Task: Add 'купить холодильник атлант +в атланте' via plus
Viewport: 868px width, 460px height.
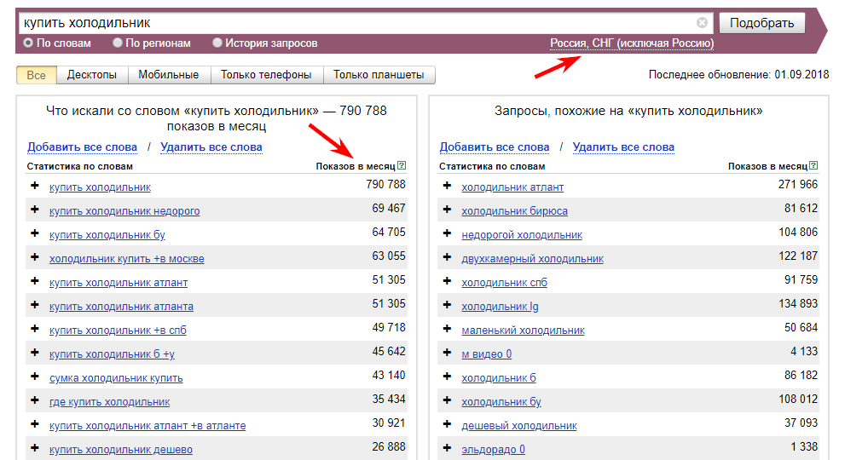Action: [x=35, y=423]
